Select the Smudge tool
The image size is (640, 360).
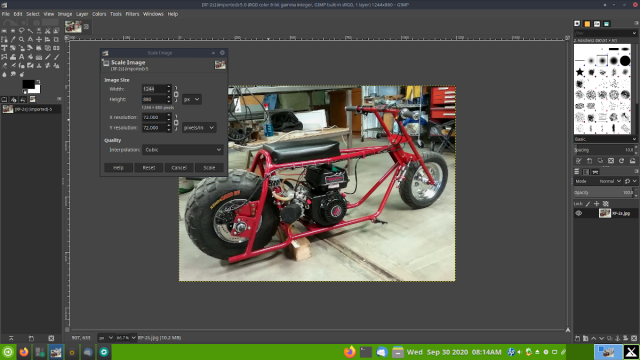[x=13, y=74]
